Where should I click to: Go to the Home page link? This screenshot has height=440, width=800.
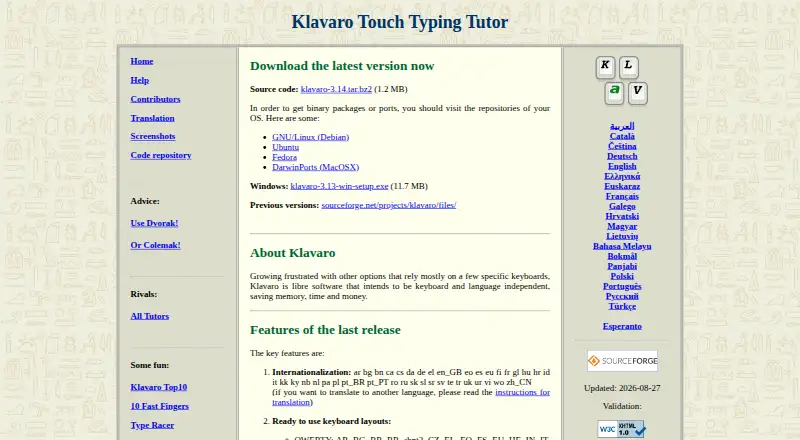click(x=142, y=61)
